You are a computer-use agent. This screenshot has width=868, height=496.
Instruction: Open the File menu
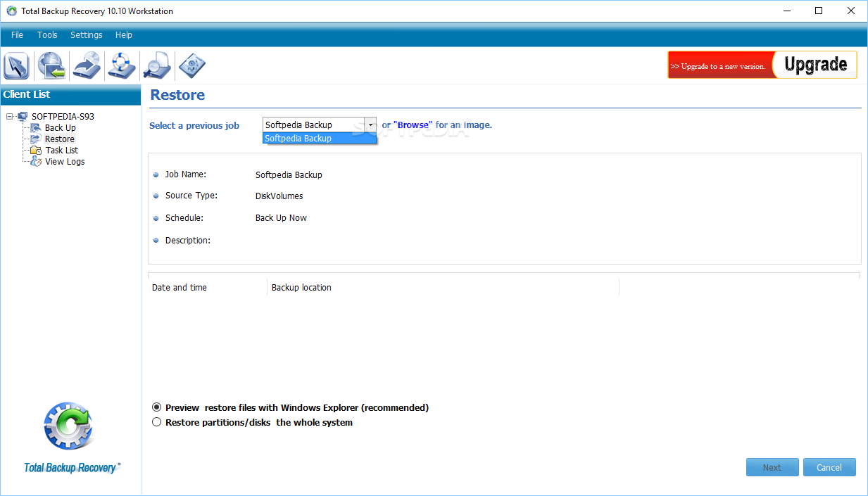[x=17, y=35]
